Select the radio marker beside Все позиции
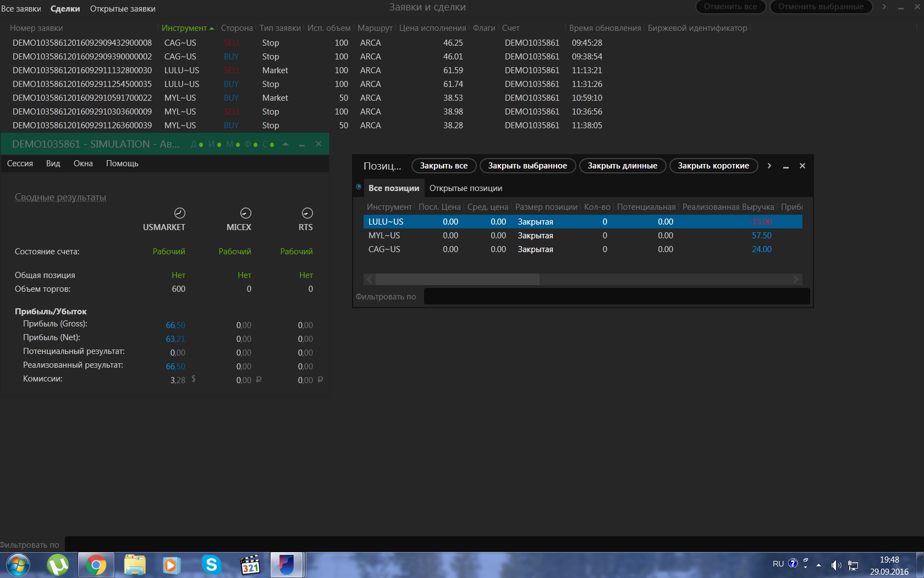This screenshot has height=578, width=924. click(359, 187)
